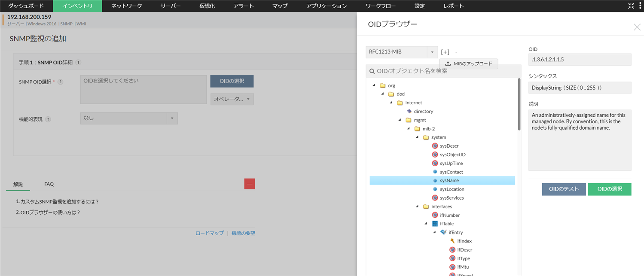Click the sysDescr node icon

(435, 146)
